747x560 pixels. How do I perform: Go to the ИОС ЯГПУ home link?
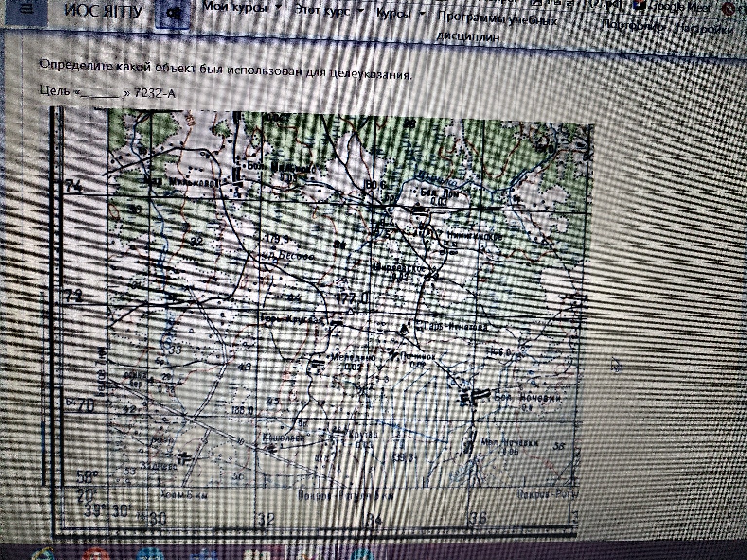click(103, 11)
